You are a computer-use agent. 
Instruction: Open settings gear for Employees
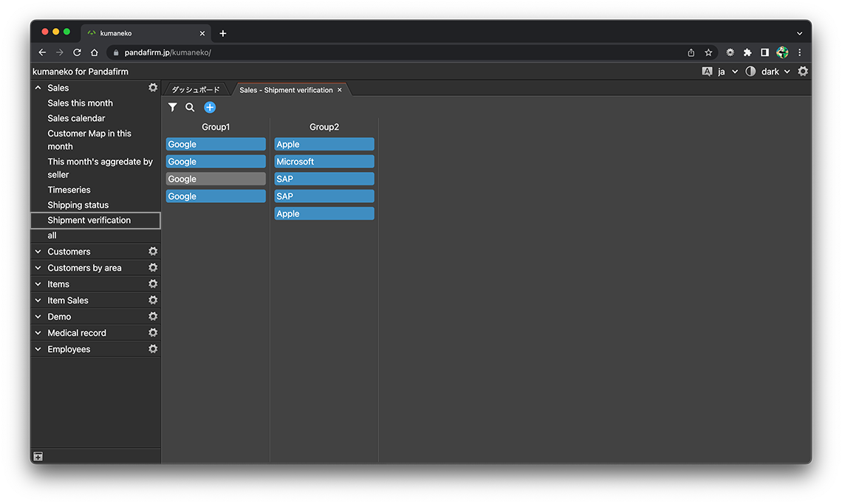153,349
